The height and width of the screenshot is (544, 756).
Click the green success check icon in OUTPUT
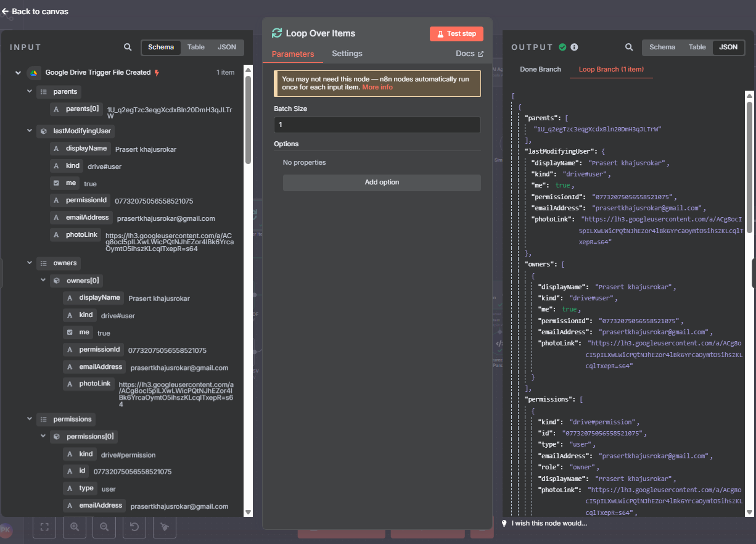[562, 47]
